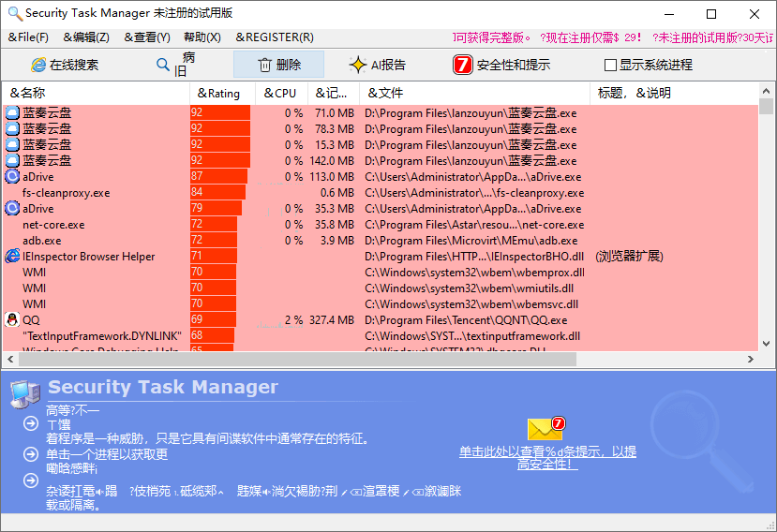
Task: Click the horizontal scrollbar left arrow
Action: tap(10, 359)
